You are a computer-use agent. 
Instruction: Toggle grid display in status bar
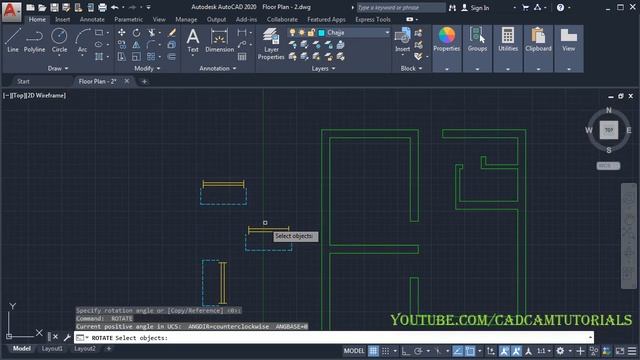(373, 351)
